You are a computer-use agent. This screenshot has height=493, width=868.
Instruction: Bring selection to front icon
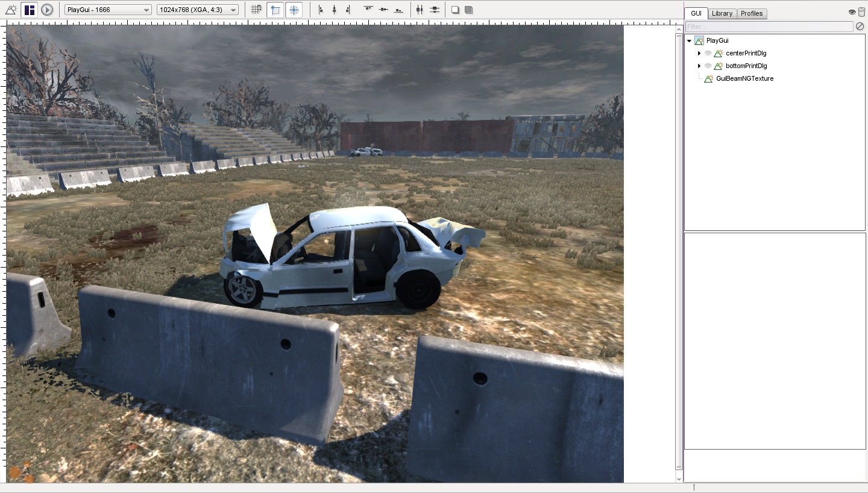pyautogui.click(x=469, y=10)
